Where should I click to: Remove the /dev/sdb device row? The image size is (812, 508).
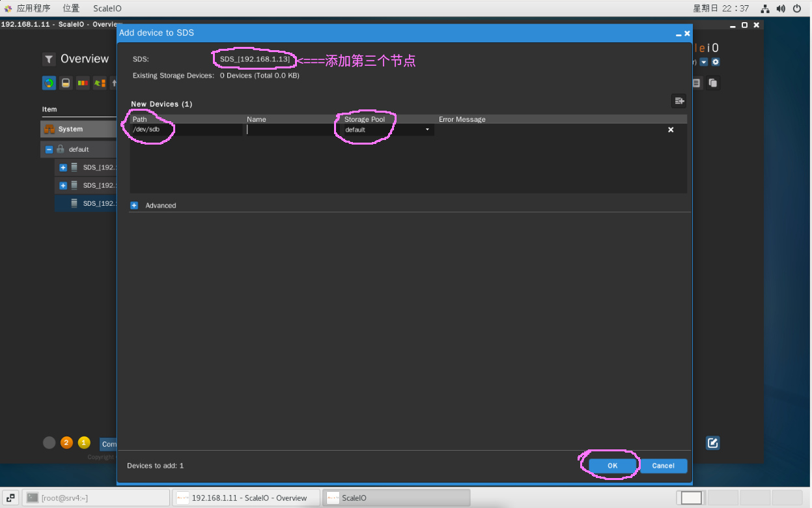click(x=671, y=130)
